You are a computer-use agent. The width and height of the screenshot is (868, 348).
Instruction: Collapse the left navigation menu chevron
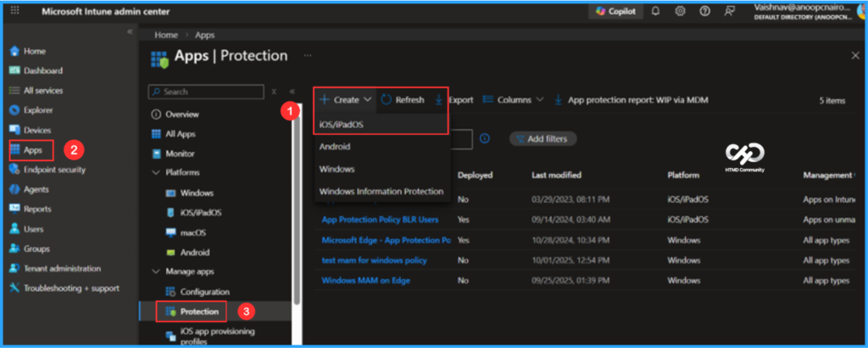(x=130, y=31)
